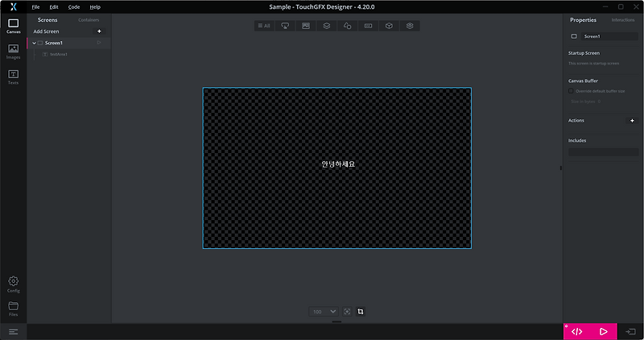The height and width of the screenshot is (340, 644).
Task: Click 'This screen is startup screen' text
Action: pos(593,64)
